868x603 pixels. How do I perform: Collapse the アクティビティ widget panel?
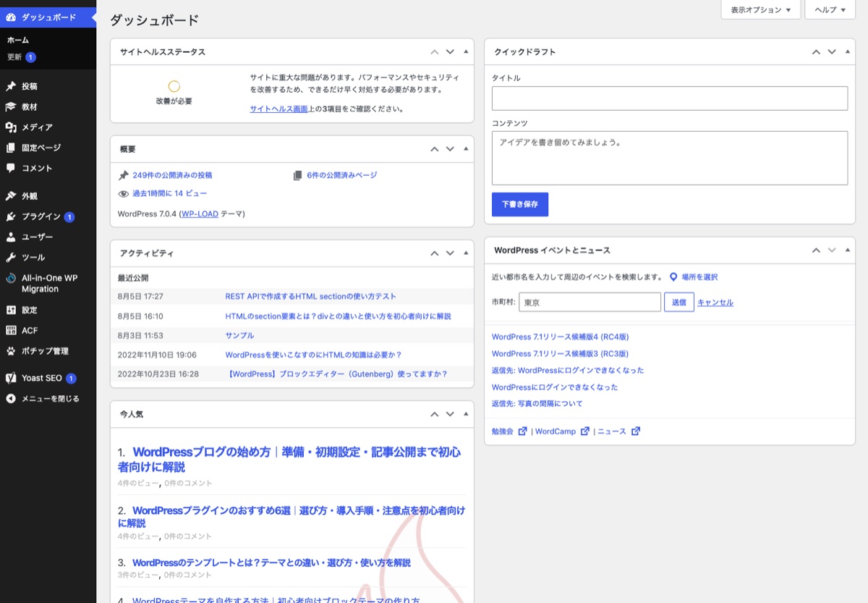[466, 253]
